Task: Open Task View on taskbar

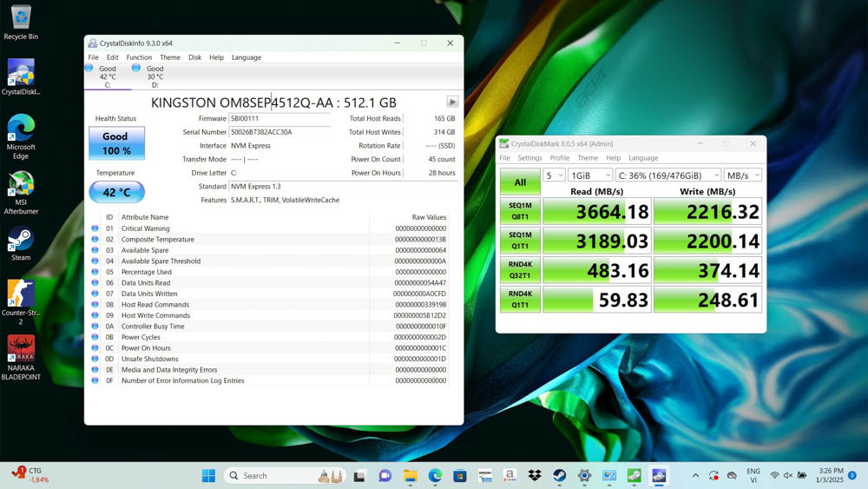Action: 359,475
